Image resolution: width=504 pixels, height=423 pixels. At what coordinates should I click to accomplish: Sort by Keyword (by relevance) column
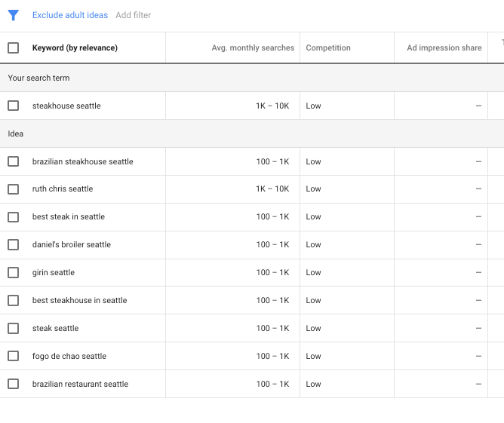click(x=75, y=48)
